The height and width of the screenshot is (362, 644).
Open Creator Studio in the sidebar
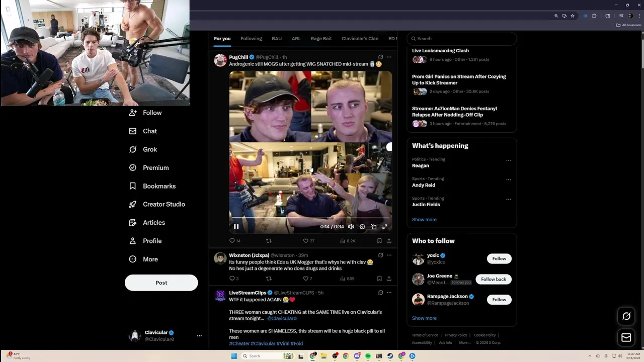click(x=157, y=204)
